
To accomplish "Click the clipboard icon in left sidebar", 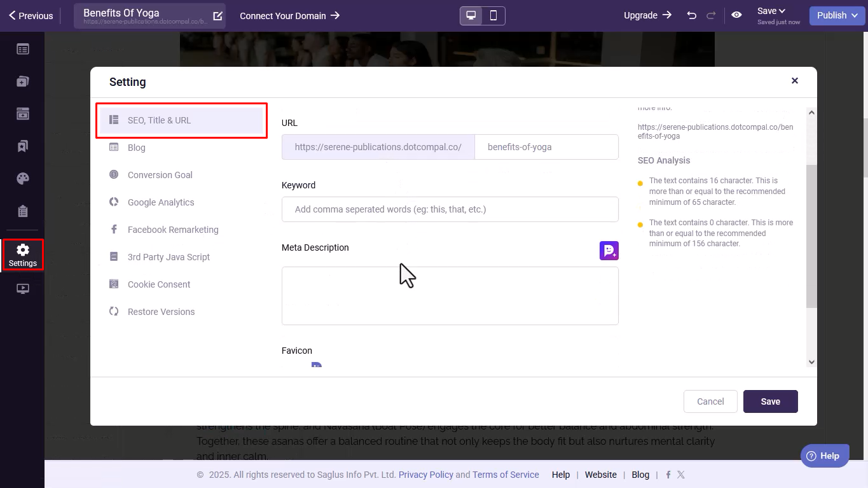I will point(23,211).
